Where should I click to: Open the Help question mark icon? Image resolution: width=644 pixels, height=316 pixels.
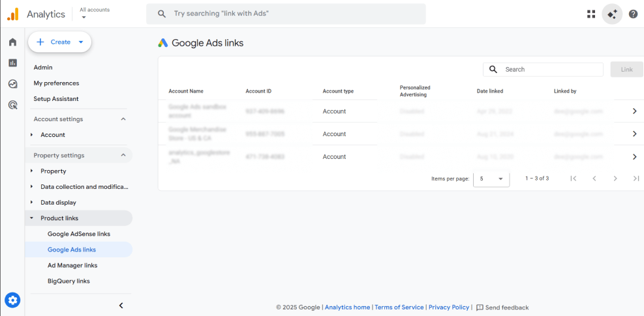pos(634,14)
